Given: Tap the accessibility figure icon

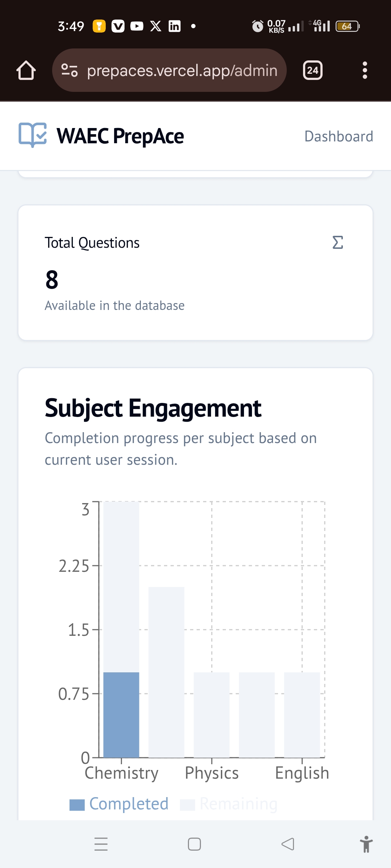Looking at the screenshot, I should (x=366, y=844).
